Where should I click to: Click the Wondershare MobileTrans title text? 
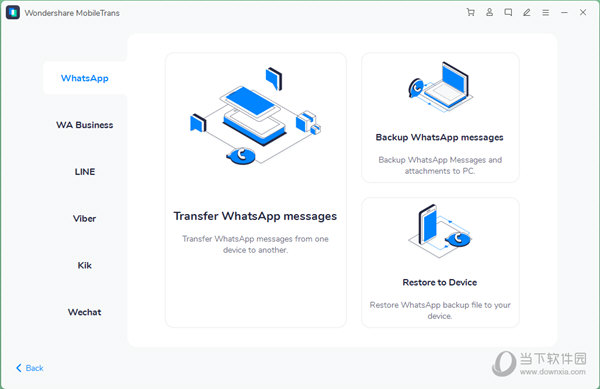72,13
